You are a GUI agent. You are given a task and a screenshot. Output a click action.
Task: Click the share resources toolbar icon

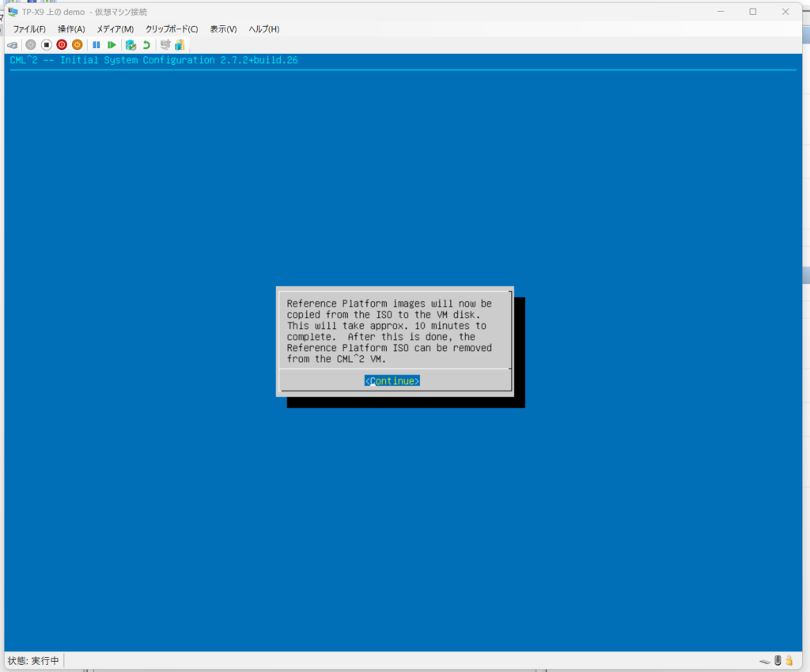(180, 45)
